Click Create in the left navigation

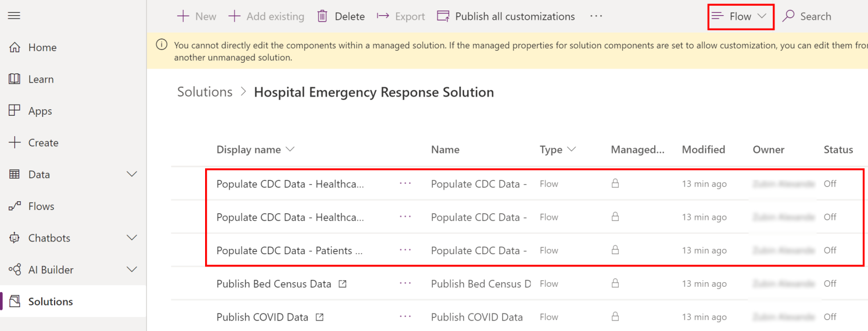pos(43,143)
